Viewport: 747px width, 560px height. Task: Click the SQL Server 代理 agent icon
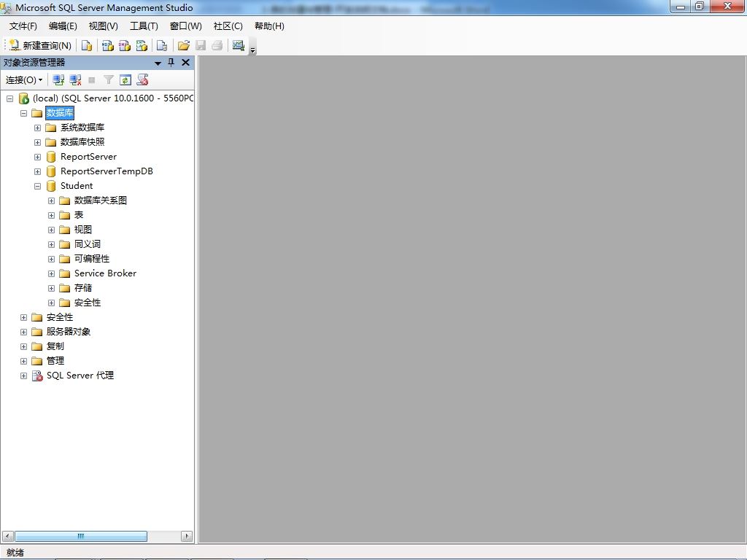tap(37, 376)
